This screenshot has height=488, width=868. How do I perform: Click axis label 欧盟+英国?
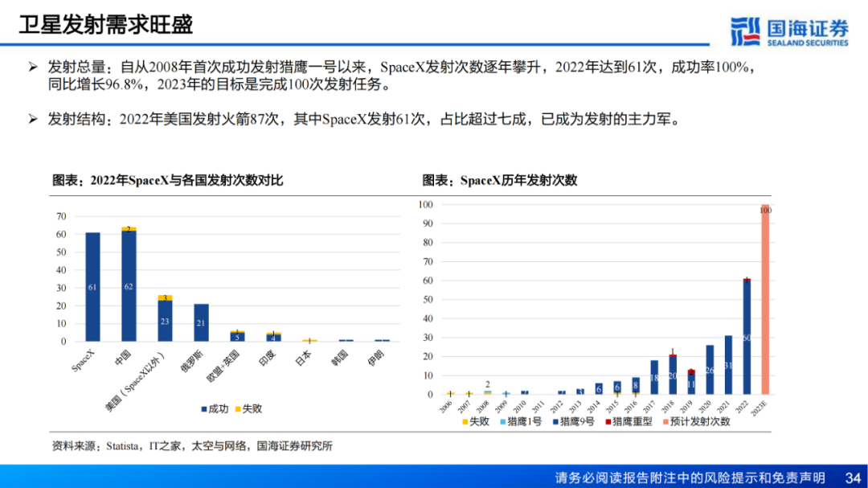223,366
